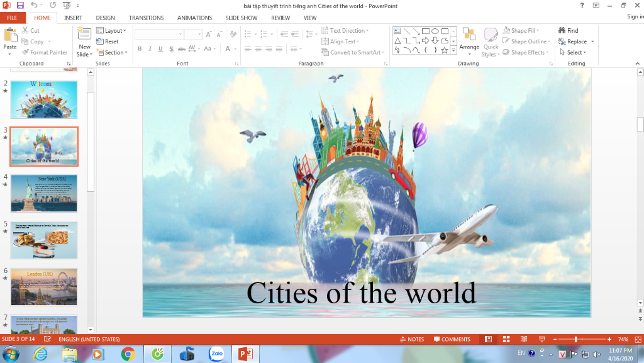The image size is (644, 363).
Task: Toggle text Shadow effect
Action: [171, 49]
